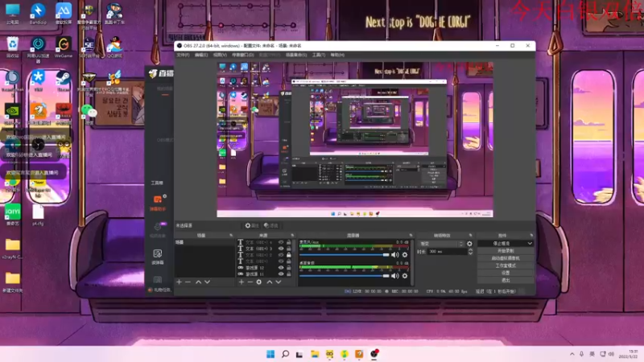Screen dimensions: 644x362
Task: Enable 工作室模式 studio mode
Action: 506,265
